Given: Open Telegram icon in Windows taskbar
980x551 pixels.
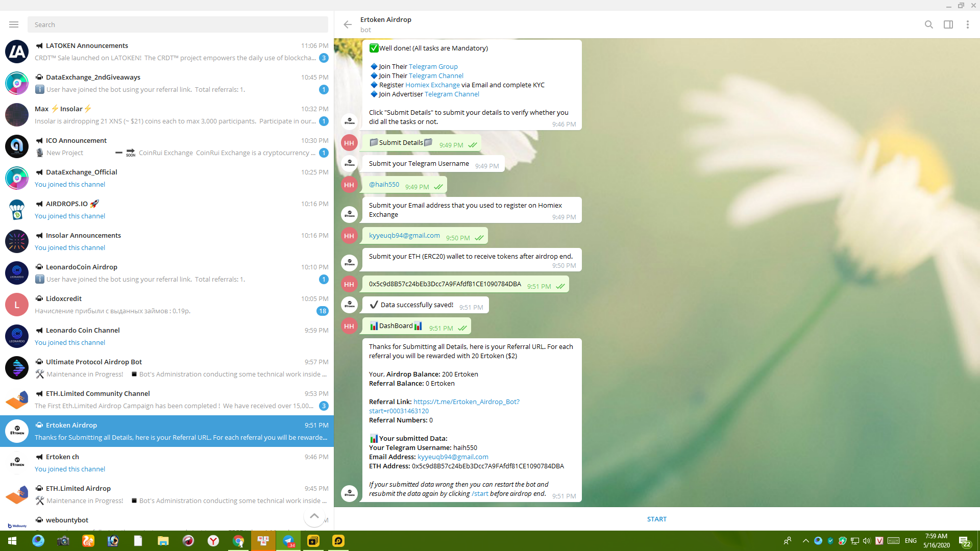Looking at the screenshot, I should click(288, 541).
